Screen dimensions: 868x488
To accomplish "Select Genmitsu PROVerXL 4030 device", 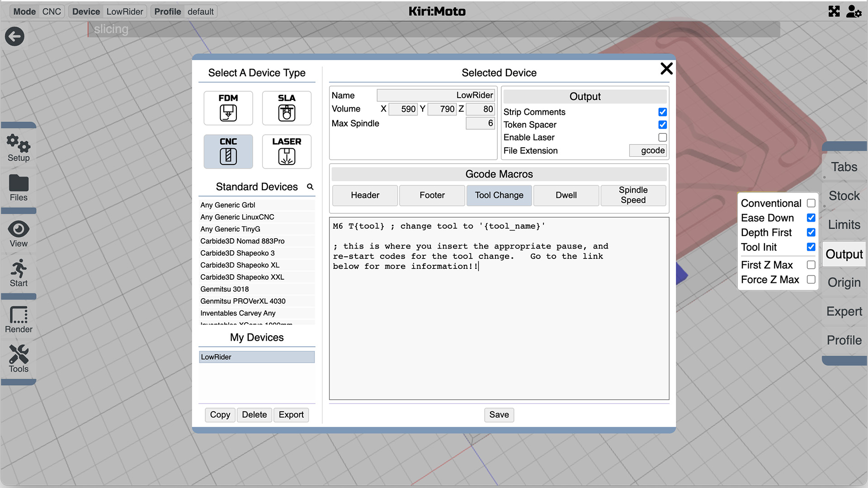I will coord(257,301).
